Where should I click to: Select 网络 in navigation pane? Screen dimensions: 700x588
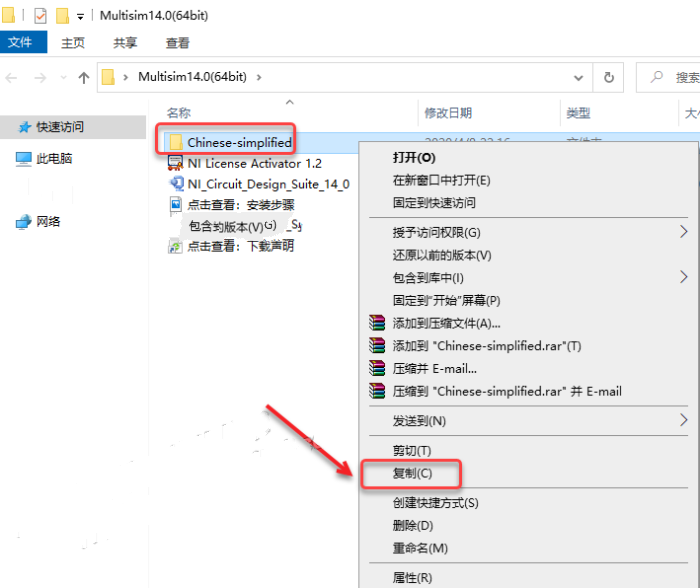pyautogui.click(x=48, y=221)
